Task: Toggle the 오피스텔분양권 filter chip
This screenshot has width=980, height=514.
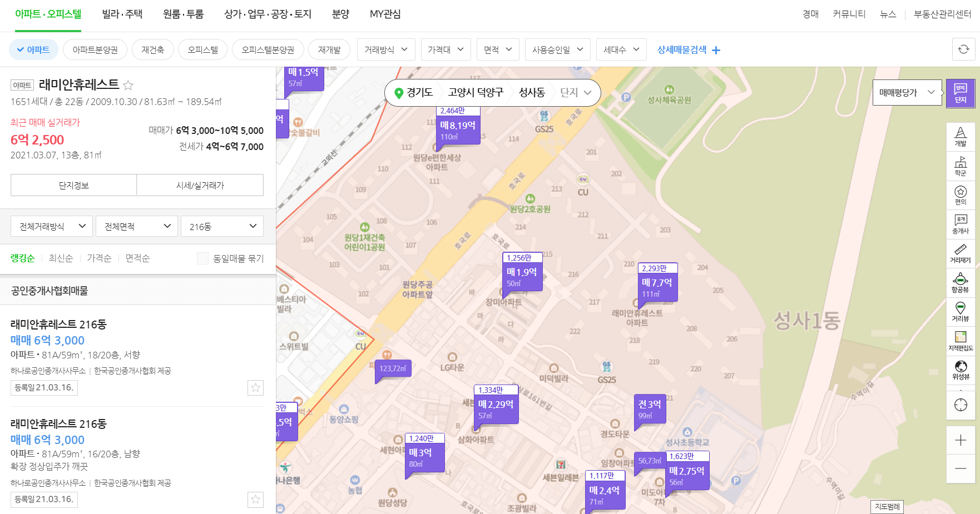Action: click(x=268, y=49)
